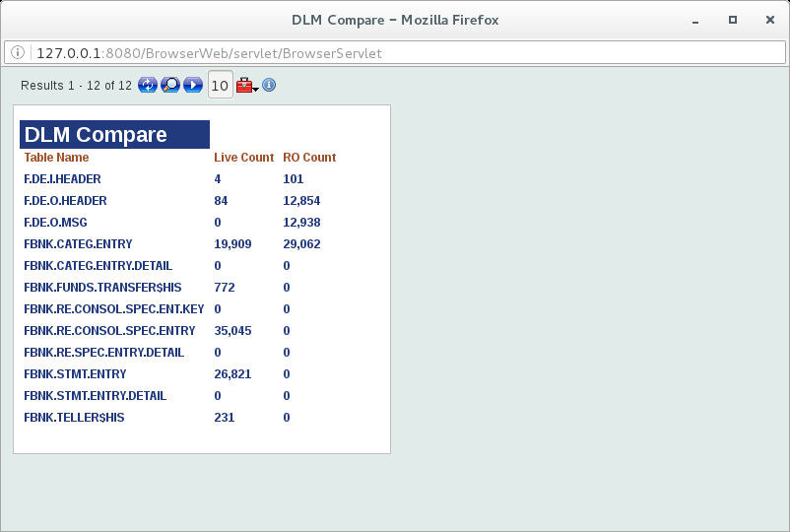Click the FBNK.TELLER$HIS table name
The height and width of the screenshot is (532, 790).
click(74, 418)
